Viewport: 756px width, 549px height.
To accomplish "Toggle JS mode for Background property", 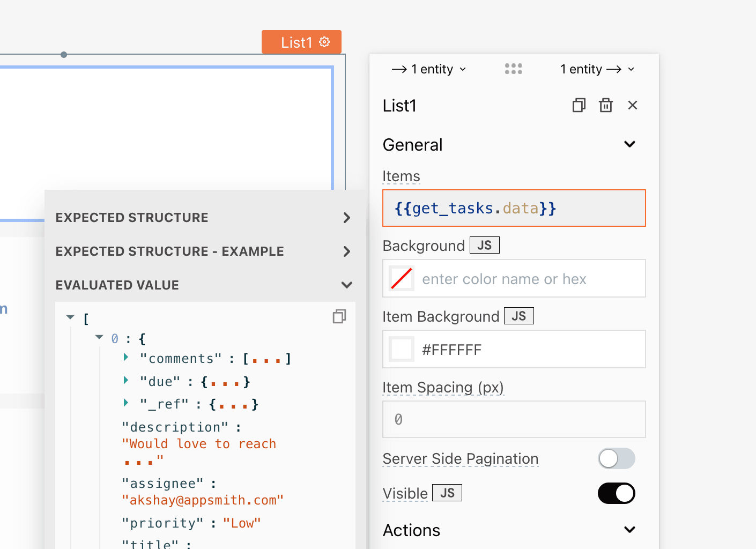I will [484, 245].
